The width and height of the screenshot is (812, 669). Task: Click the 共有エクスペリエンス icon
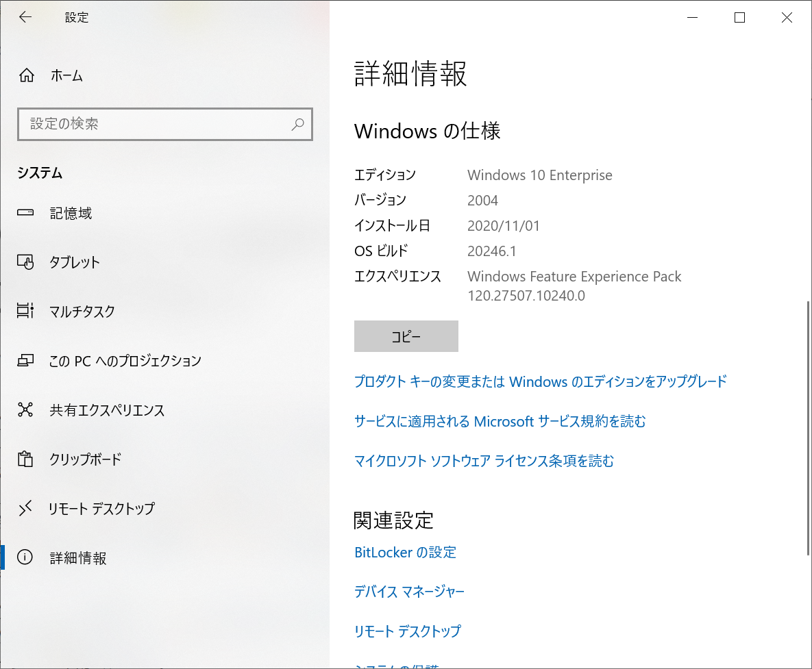(25, 409)
